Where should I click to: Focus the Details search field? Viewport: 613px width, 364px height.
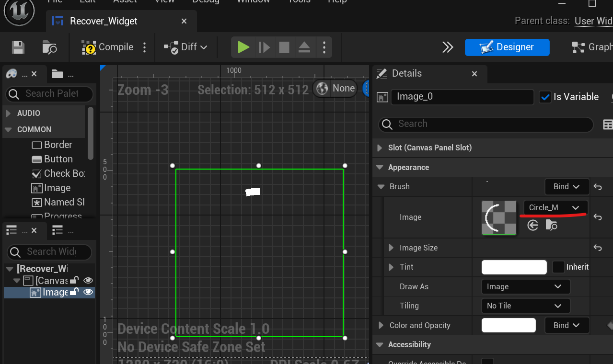pyautogui.click(x=486, y=124)
